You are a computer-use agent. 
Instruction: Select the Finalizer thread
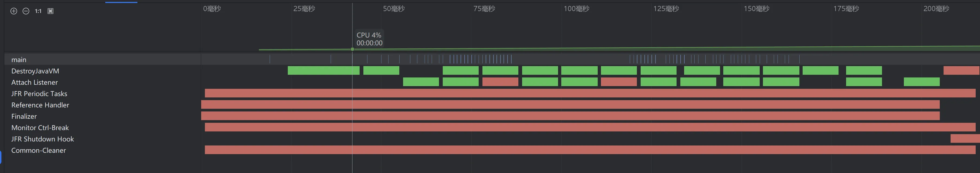click(x=24, y=116)
